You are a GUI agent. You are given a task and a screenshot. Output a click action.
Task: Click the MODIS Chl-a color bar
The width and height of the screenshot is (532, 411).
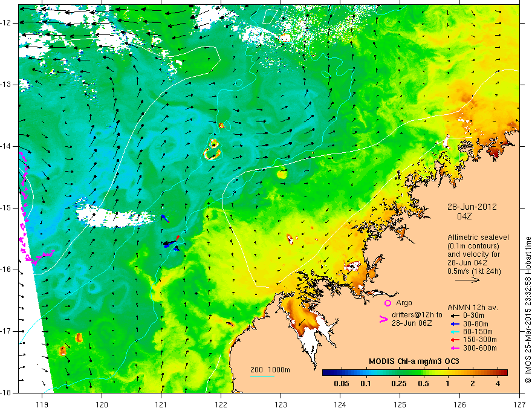click(415, 372)
